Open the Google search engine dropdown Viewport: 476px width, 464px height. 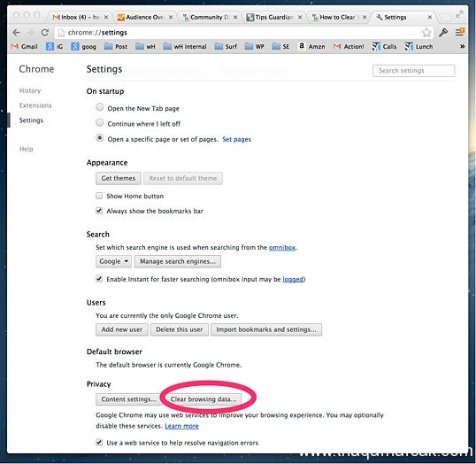click(113, 261)
